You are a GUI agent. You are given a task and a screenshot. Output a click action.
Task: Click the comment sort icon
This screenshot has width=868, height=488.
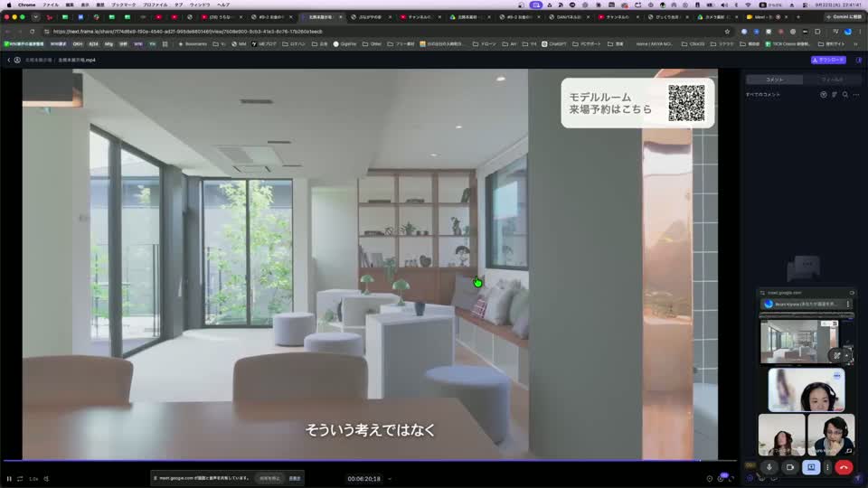coord(835,95)
